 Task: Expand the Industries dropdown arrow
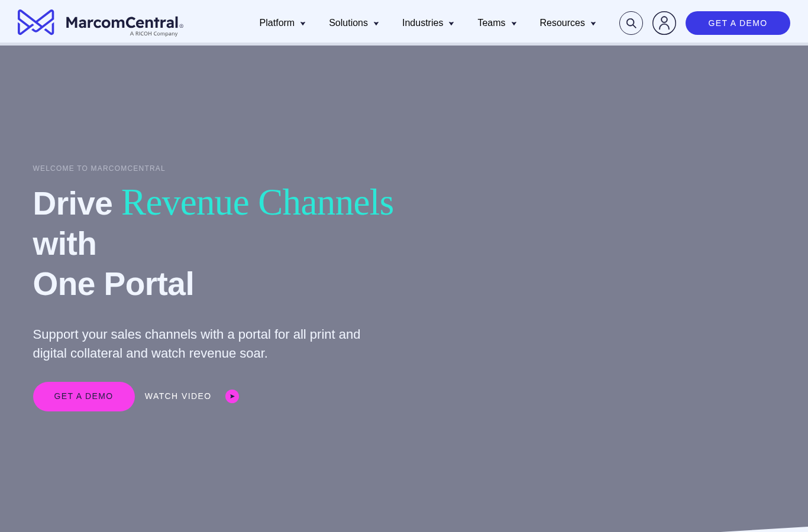(451, 24)
